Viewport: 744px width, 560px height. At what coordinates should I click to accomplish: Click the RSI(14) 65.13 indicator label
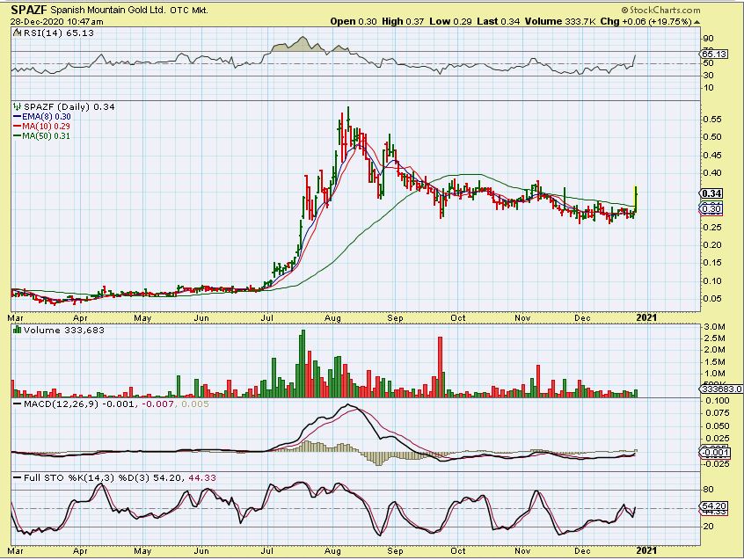[58, 33]
